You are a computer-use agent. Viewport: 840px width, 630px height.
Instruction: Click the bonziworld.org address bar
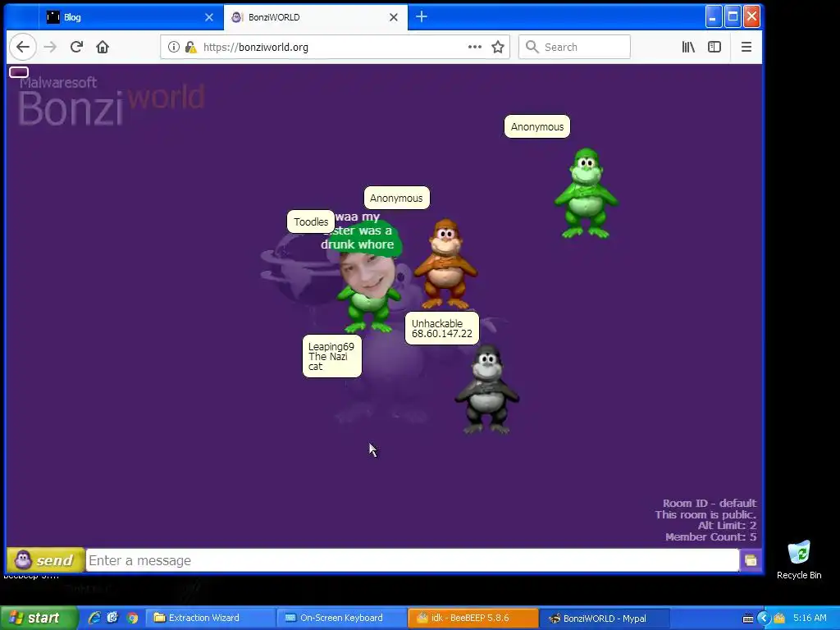(x=335, y=47)
